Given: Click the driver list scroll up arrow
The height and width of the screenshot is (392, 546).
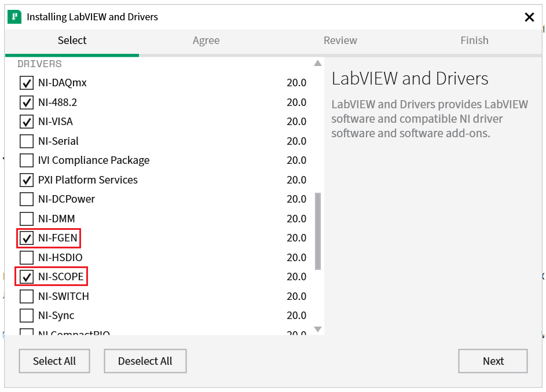Looking at the screenshot, I should (317, 63).
